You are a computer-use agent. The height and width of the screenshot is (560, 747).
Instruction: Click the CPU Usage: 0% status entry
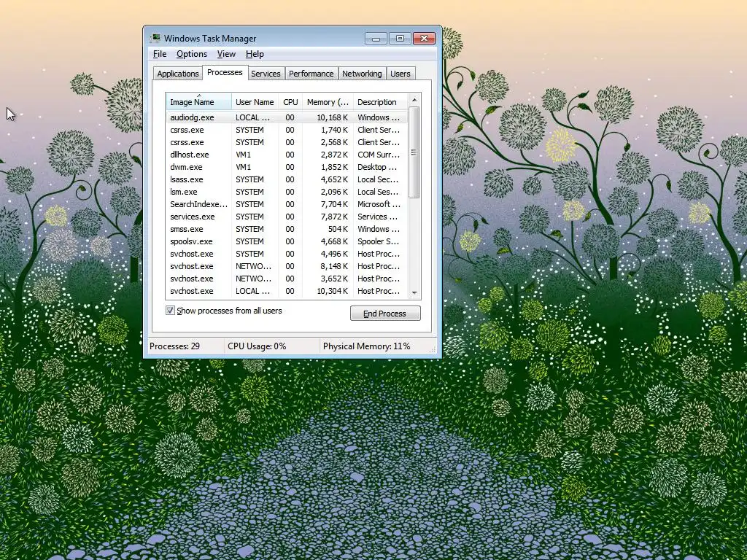[x=257, y=346]
